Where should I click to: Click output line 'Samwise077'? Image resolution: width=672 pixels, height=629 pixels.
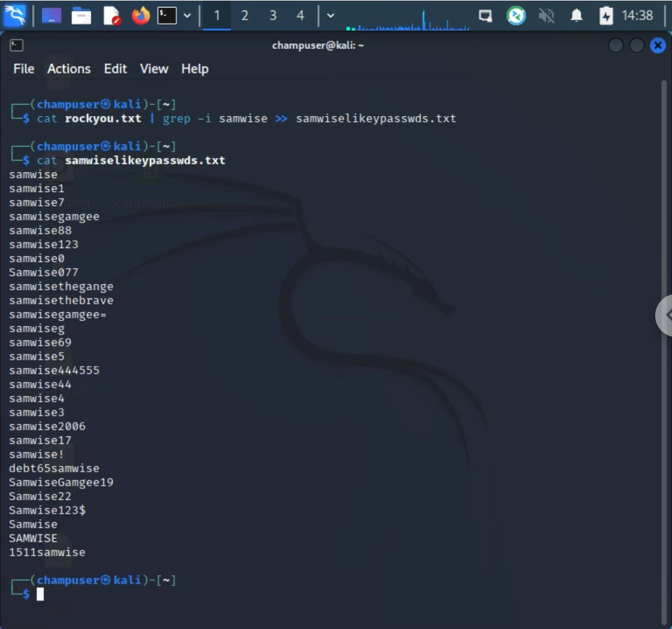coord(43,272)
